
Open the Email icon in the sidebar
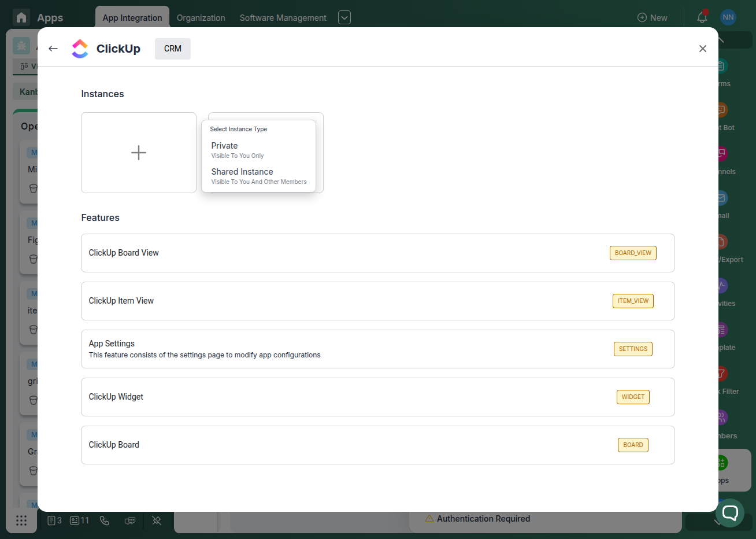point(721,198)
